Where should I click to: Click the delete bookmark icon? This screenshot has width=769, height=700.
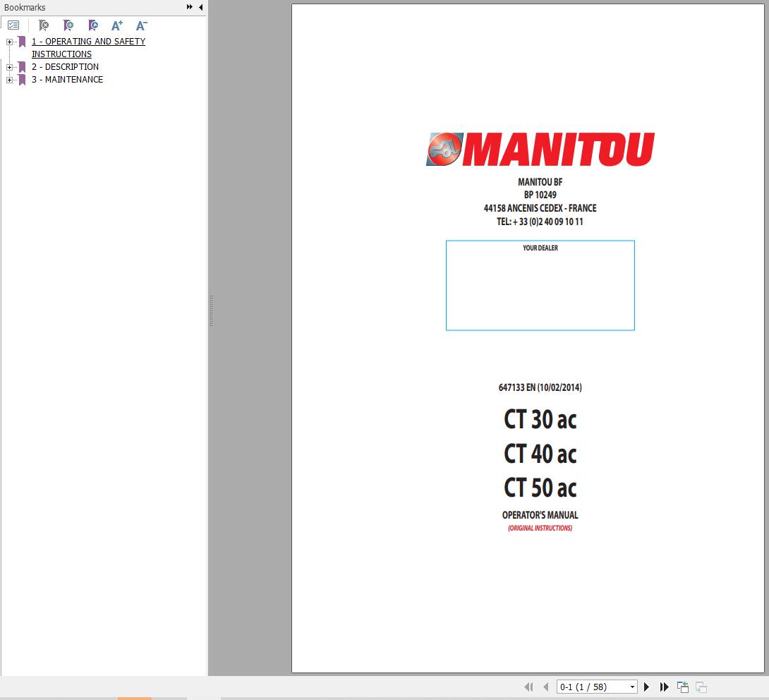(44, 25)
